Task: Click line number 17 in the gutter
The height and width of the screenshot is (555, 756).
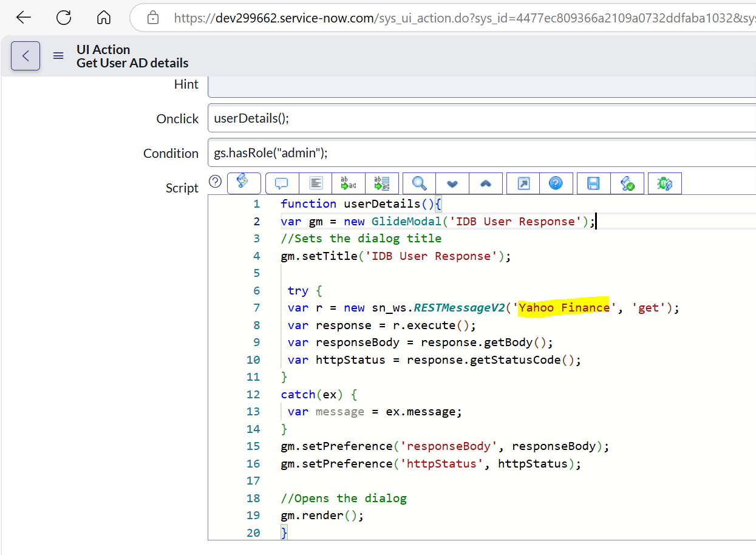Action: (253, 481)
